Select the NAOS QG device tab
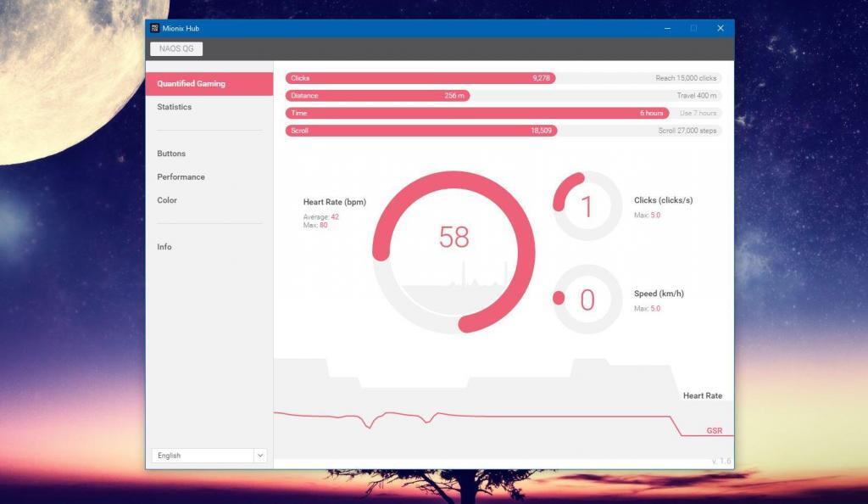 (176, 49)
